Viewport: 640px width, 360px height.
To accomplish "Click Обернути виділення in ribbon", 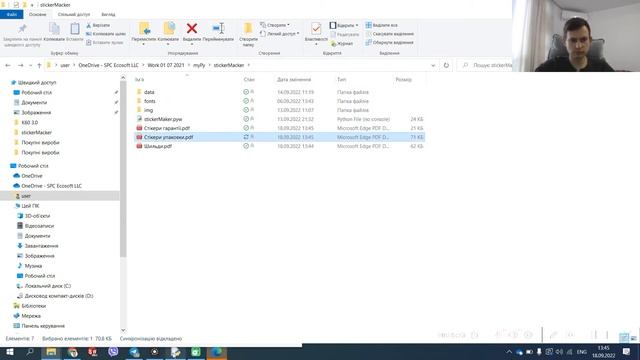I will [389, 42].
